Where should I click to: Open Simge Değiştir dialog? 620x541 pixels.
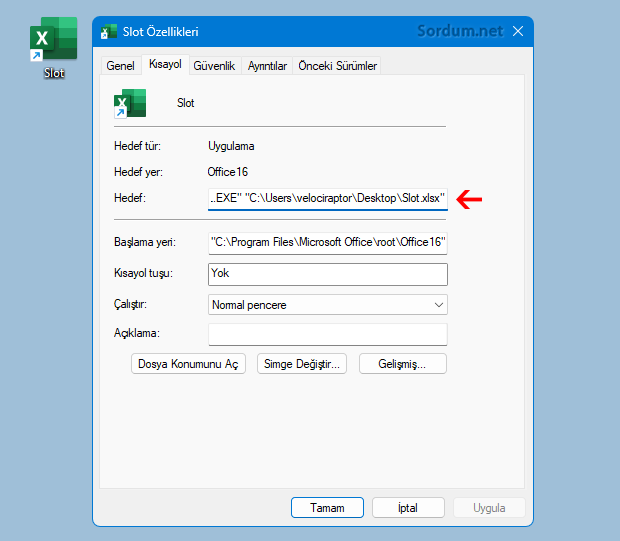pos(302,363)
